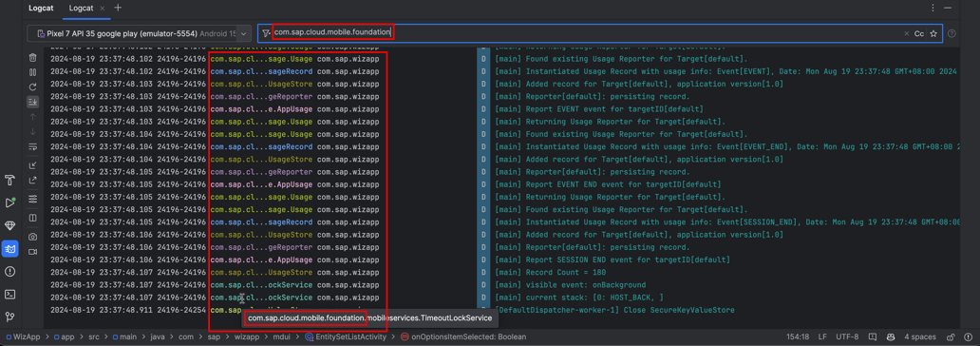Toggle Match Case (Cc) in filter

(x=919, y=34)
